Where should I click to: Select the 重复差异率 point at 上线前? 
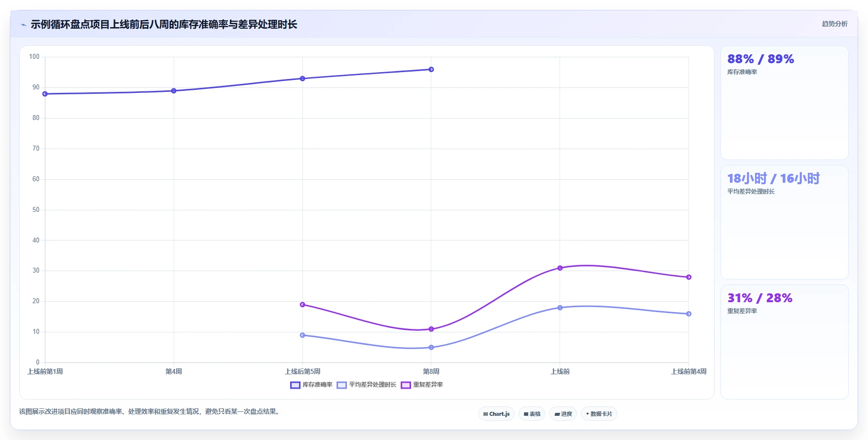(560, 268)
